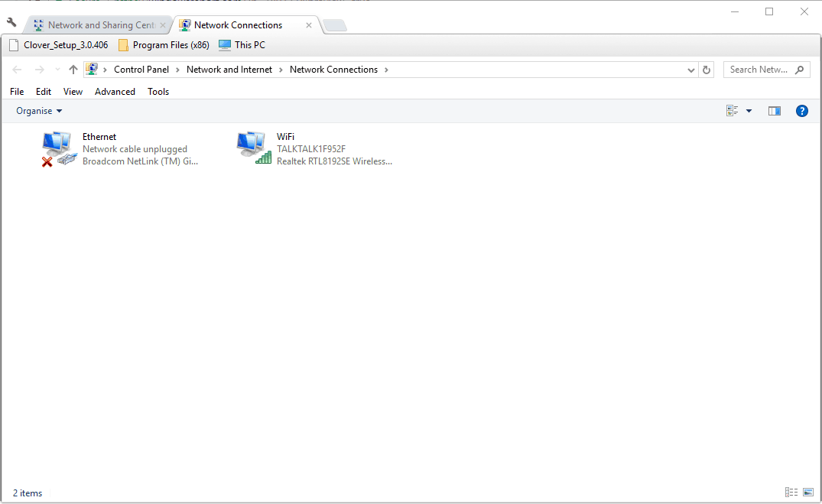822x504 pixels.
Task: Click 'Realtek RTL8192SE Wireless...' text
Action: [334, 161]
